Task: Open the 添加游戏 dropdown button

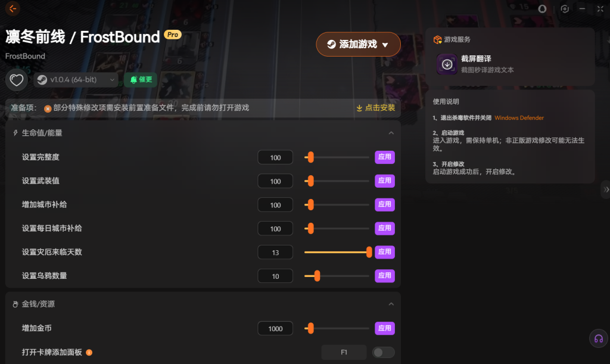Action: (358, 44)
